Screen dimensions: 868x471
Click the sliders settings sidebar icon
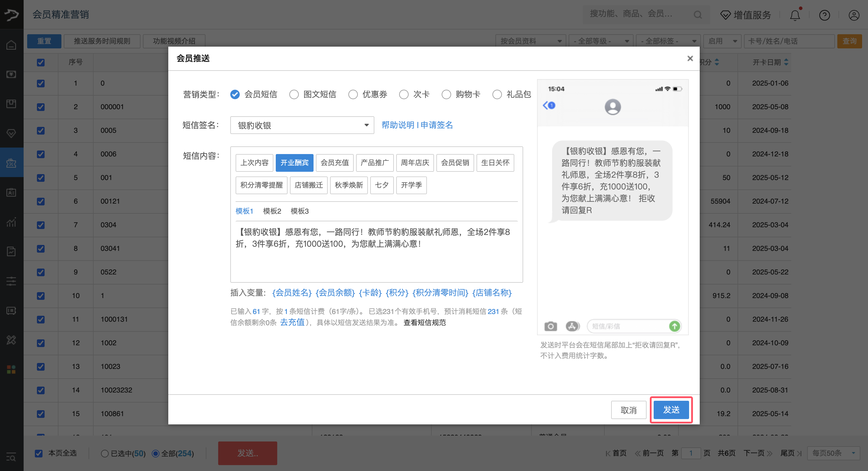(11, 281)
